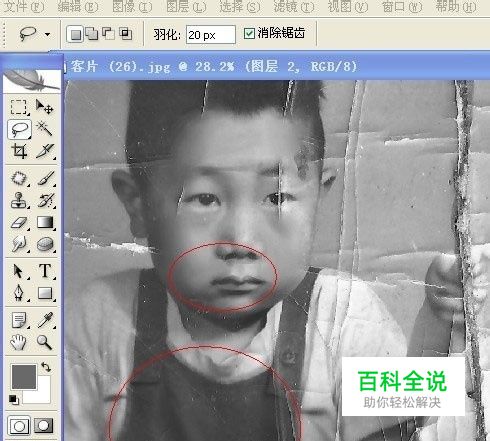Reset to default black and white colors

(14, 399)
